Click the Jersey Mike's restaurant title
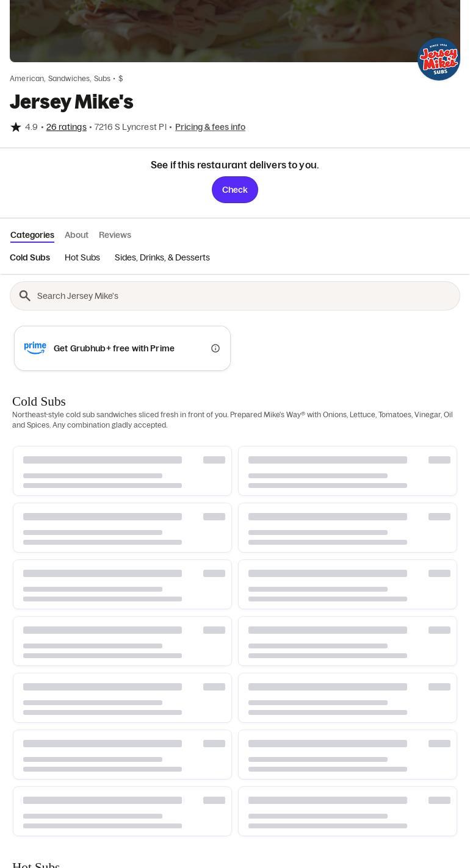Screen dimensions: 470x868 (71, 102)
